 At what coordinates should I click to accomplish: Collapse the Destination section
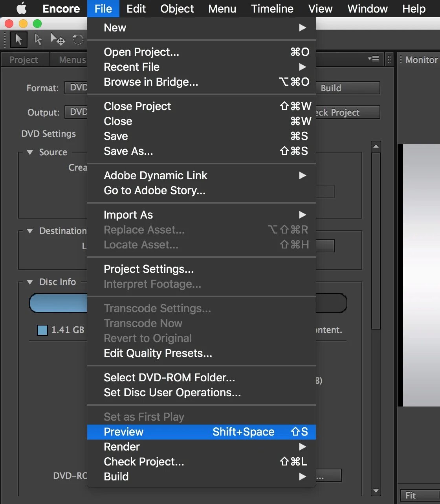click(30, 231)
